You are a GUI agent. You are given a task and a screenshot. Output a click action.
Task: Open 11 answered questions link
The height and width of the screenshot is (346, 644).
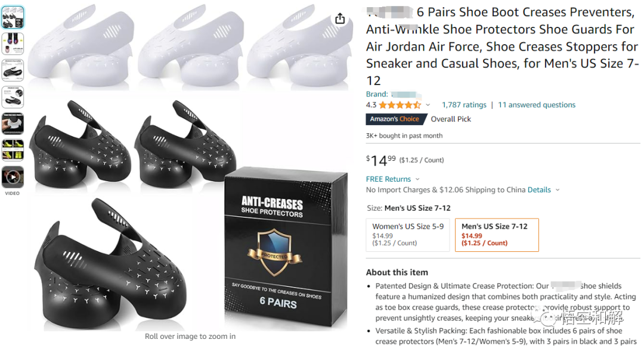[x=537, y=105]
